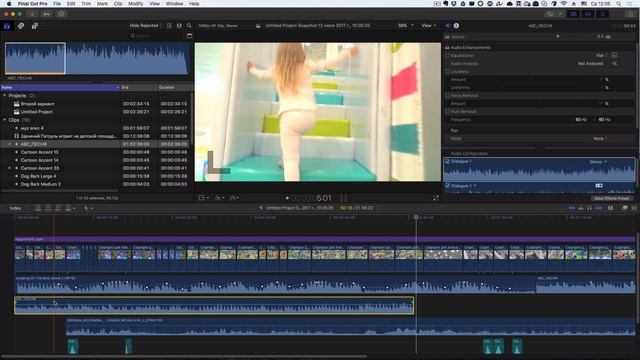Click the viewer fullscreen expand icon
640x360 pixels.
coord(436,198)
